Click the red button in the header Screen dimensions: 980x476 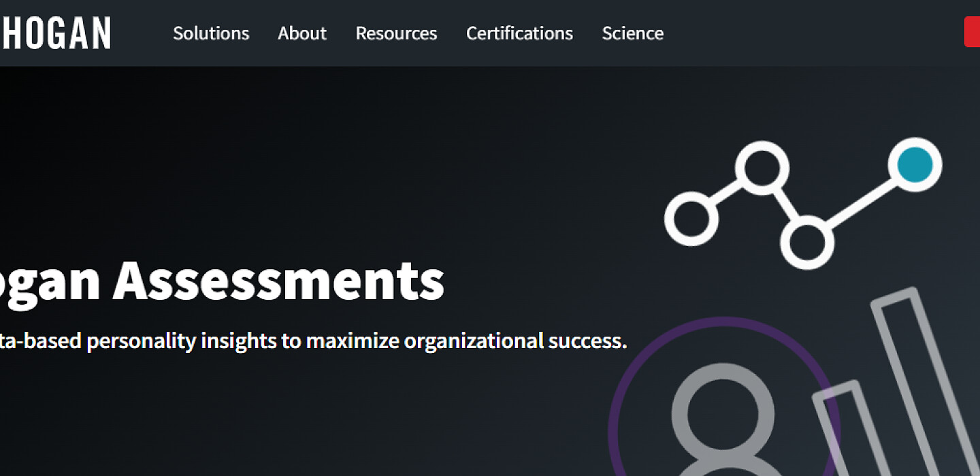coord(973,33)
